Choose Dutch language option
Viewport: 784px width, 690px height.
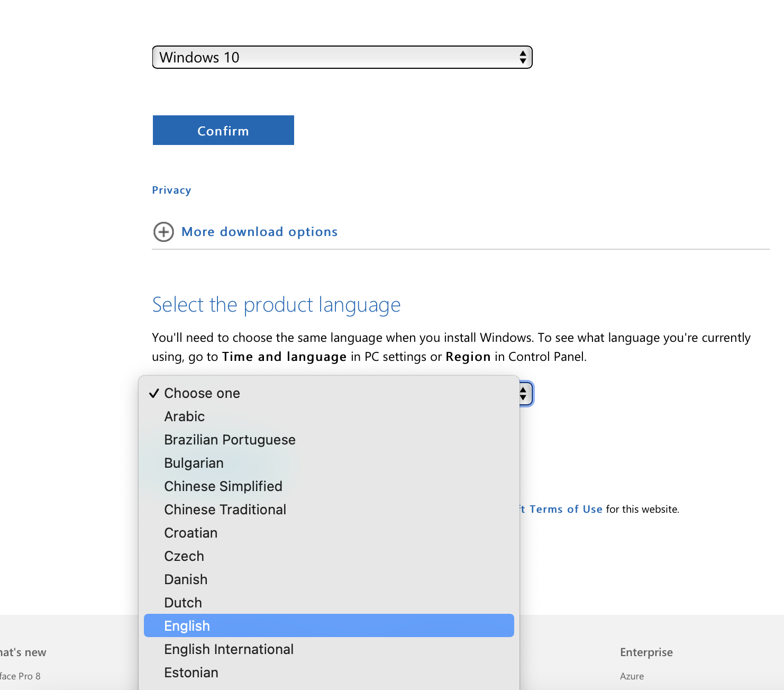329,603
